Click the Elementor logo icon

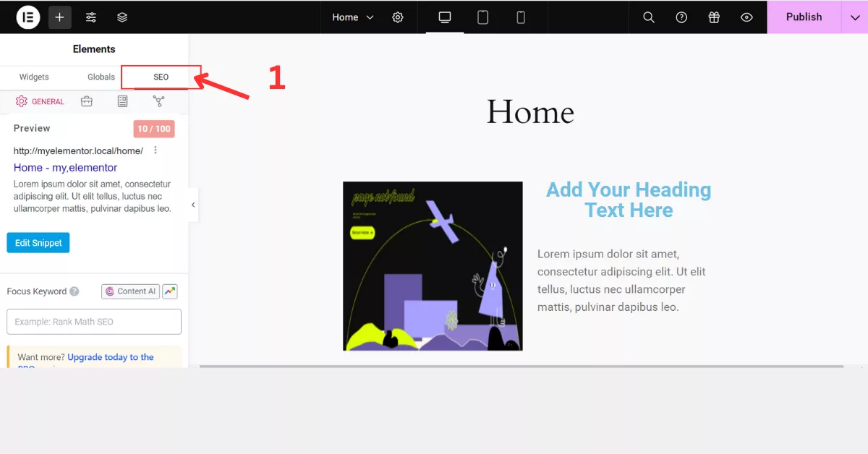tap(27, 17)
